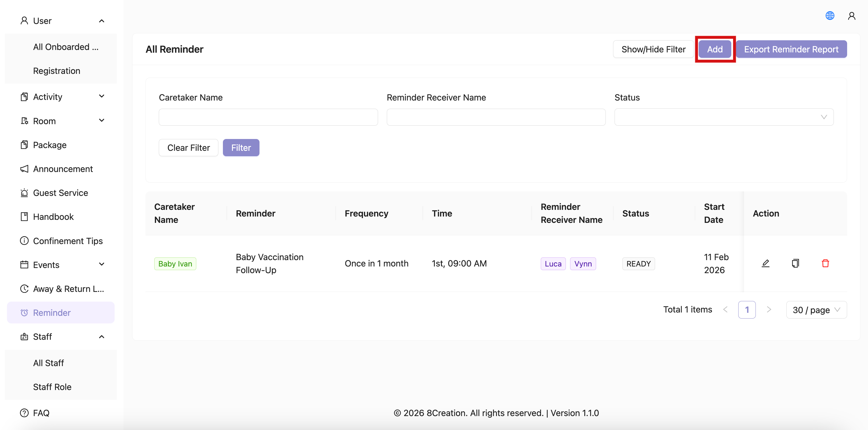Expand the Activity sidebar menu
The height and width of the screenshot is (430, 868).
click(62, 97)
